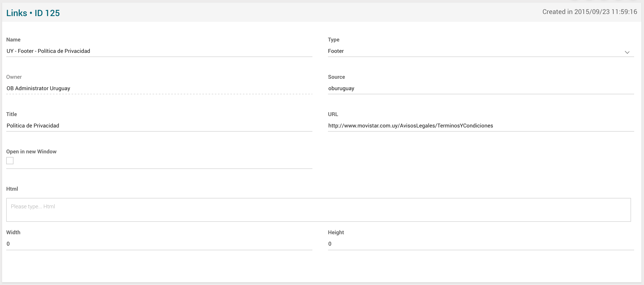The width and height of the screenshot is (644, 285).
Task: Click the Name field label
Action: point(13,40)
